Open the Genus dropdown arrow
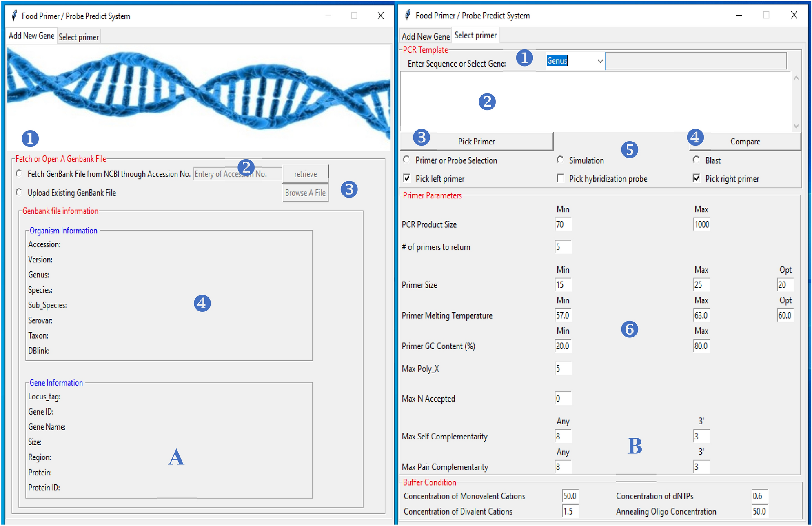The height and width of the screenshot is (526, 812). pos(600,61)
